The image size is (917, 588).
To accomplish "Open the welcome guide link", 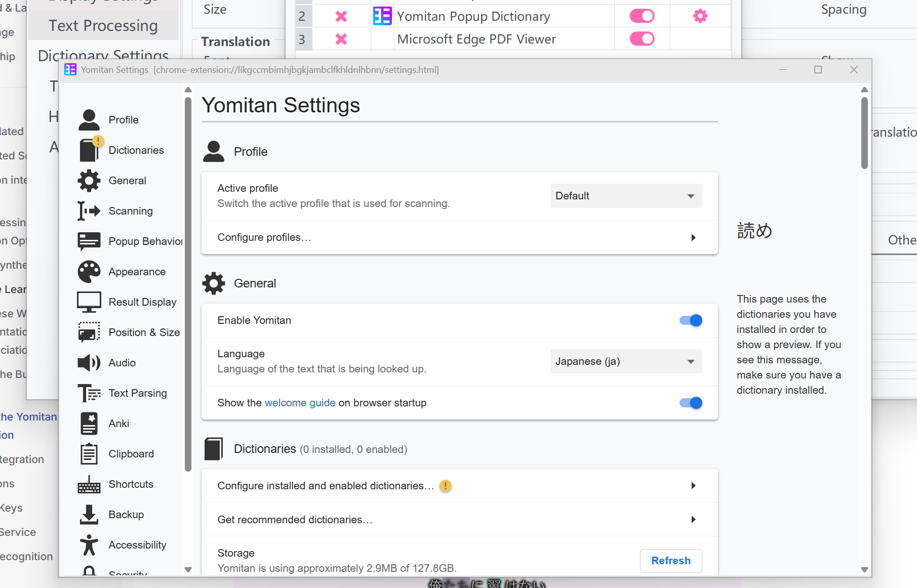I will tap(300, 403).
